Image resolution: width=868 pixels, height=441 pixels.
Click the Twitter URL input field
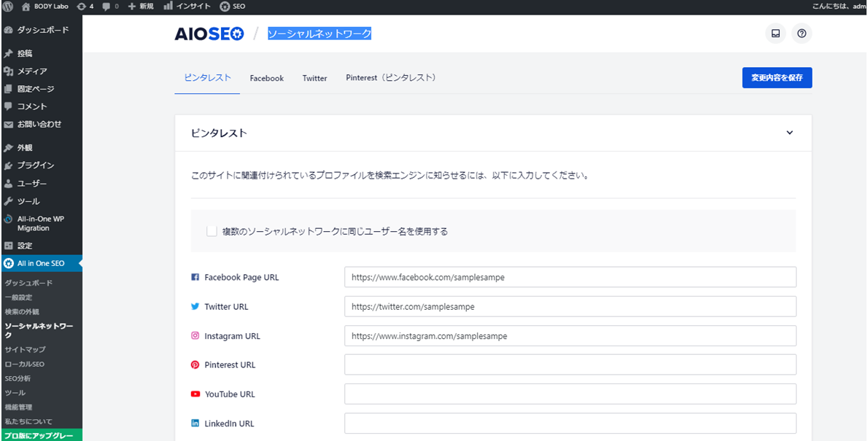[570, 307]
